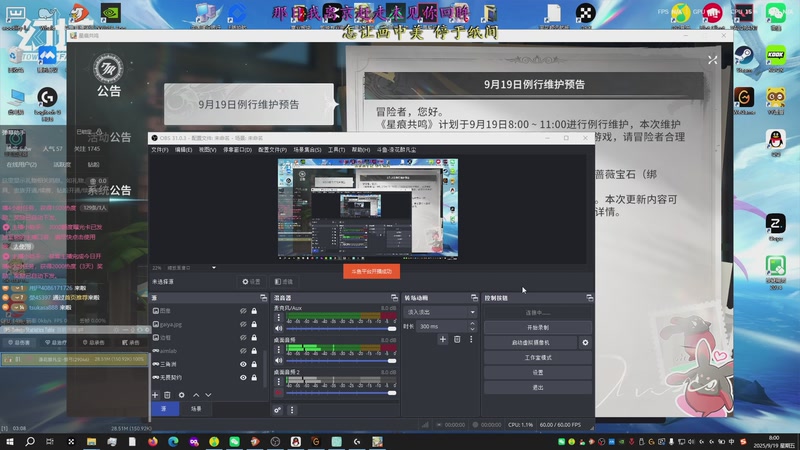The image size is (800, 450).
Task: Undock the Scene Transitions panel
Action: [x=474, y=297]
